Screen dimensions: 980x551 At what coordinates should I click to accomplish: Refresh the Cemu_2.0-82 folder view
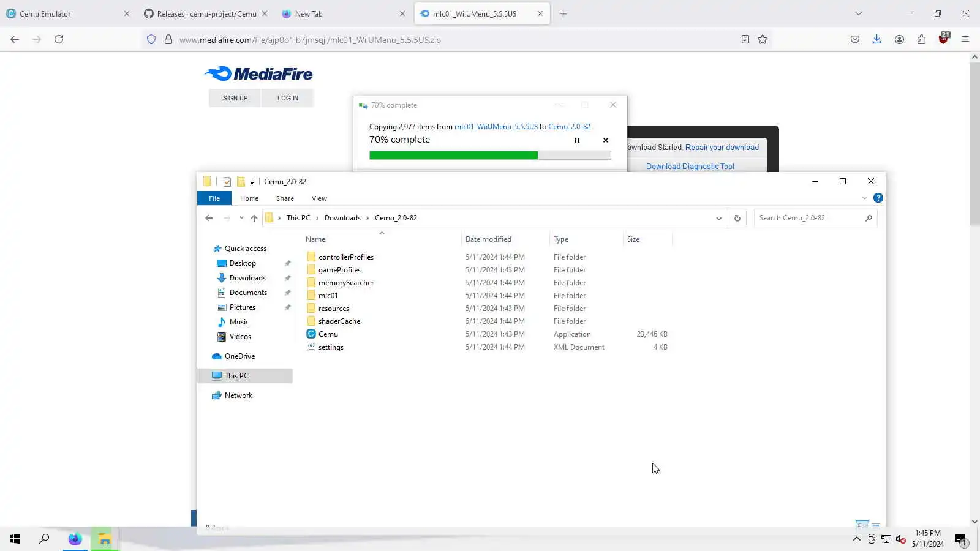737,218
